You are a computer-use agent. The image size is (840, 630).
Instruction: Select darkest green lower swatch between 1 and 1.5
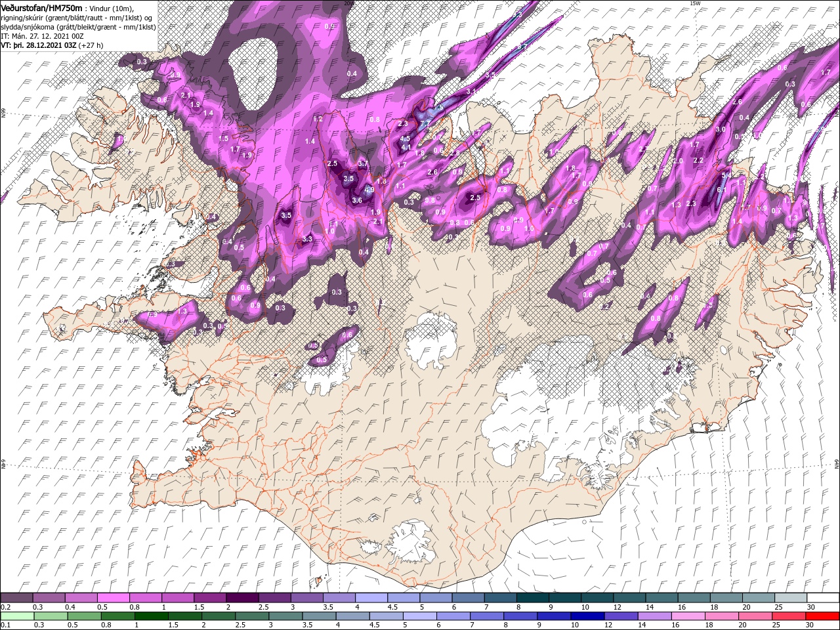151,616
